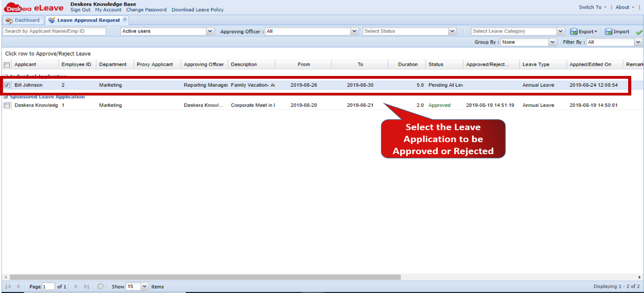Open the Export options
The image size is (644, 293).
[x=584, y=31]
